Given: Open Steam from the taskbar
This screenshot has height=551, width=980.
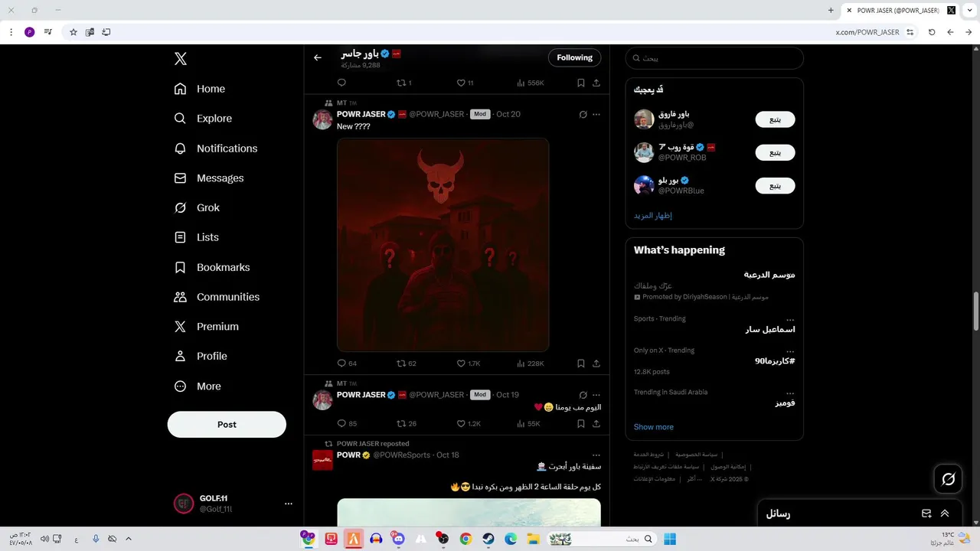Looking at the screenshot, I should coord(488,539).
